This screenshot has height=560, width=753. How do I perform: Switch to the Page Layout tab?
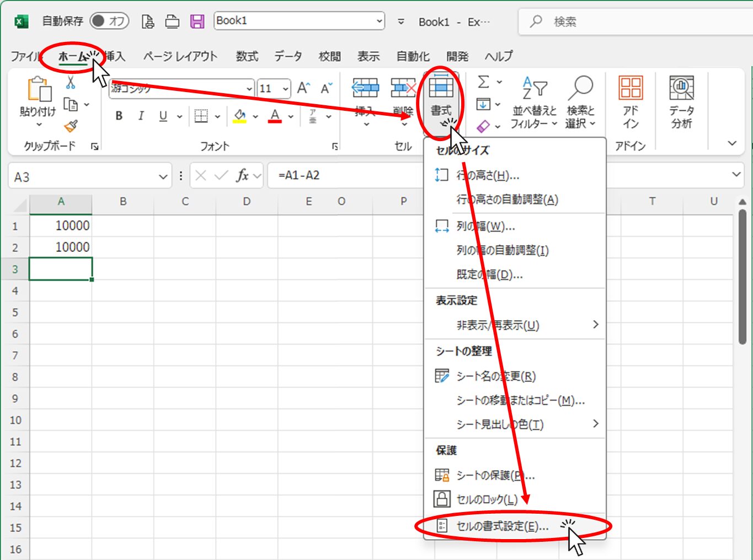coord(180,56)
